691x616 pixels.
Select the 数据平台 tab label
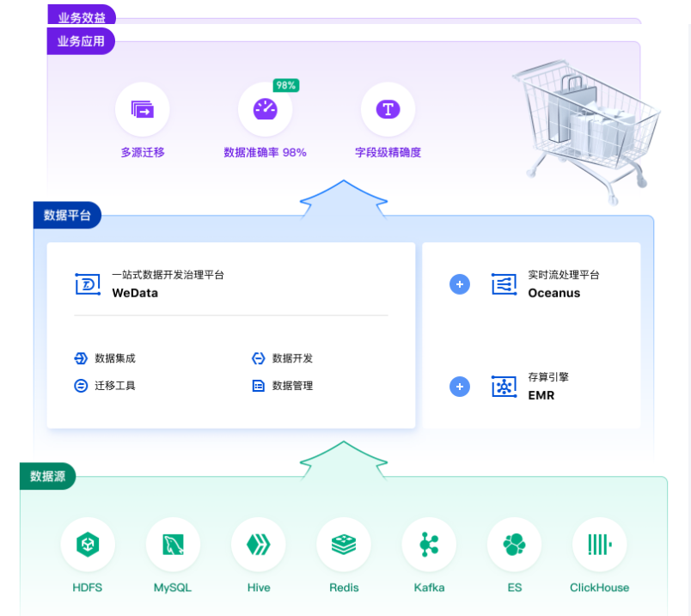[67, 215]
